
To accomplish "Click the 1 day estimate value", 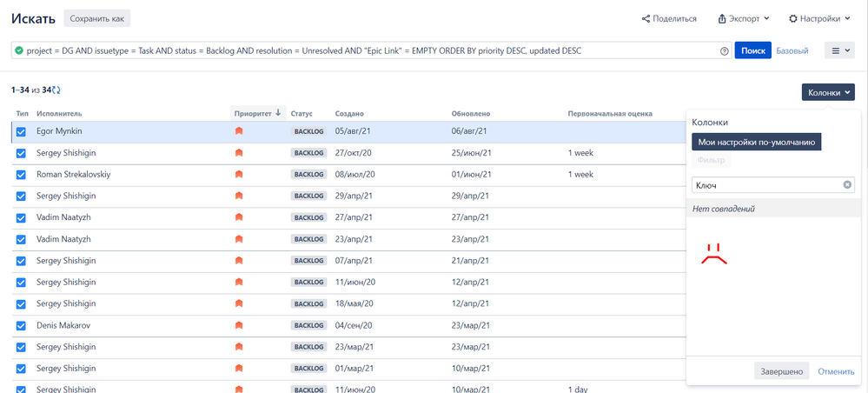I will pos(578,390).
